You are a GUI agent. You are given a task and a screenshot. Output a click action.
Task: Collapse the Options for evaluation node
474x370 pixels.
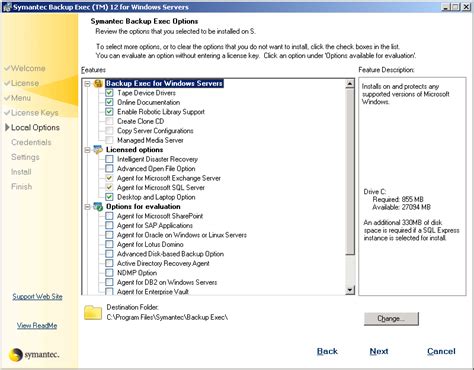tap(88, 207)
